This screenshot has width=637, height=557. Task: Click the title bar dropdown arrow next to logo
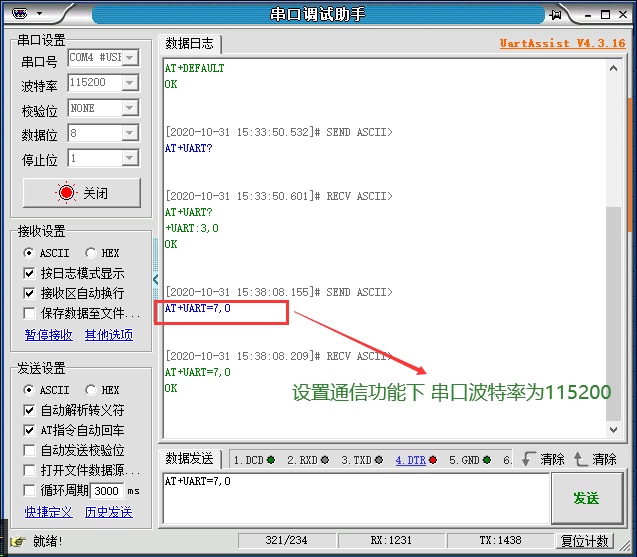pyautogui.click(x=39, y=13)
